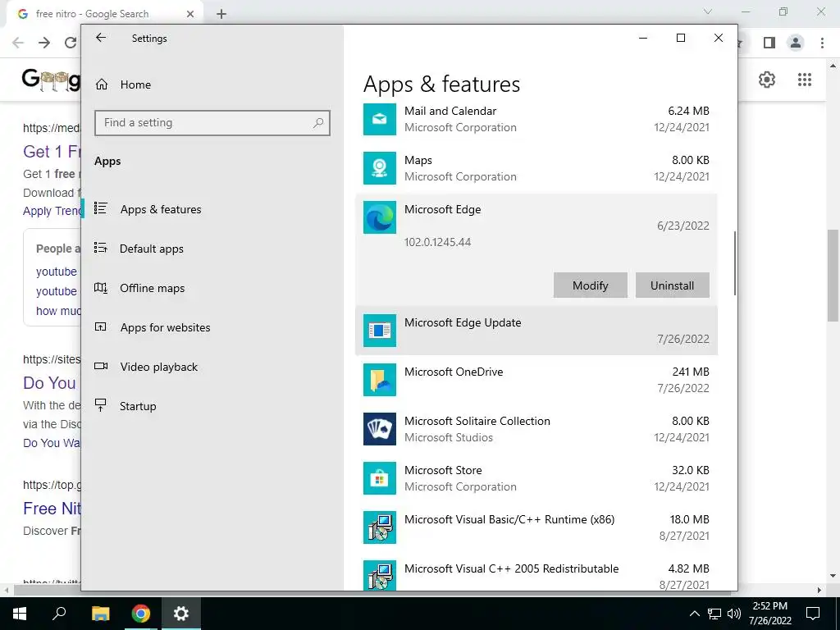Open network status tray icon
The width and height of the screenshot is (840, 630).
point(714,614)
